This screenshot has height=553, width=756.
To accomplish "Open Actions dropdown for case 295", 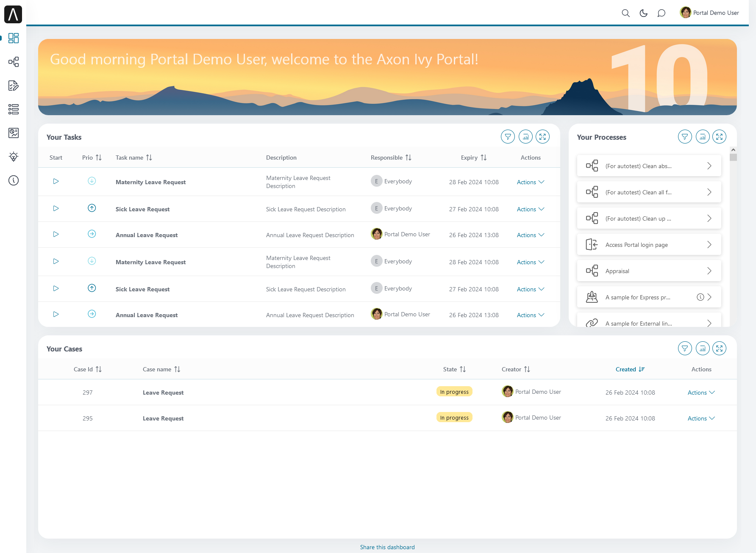I will coord(701,418).
